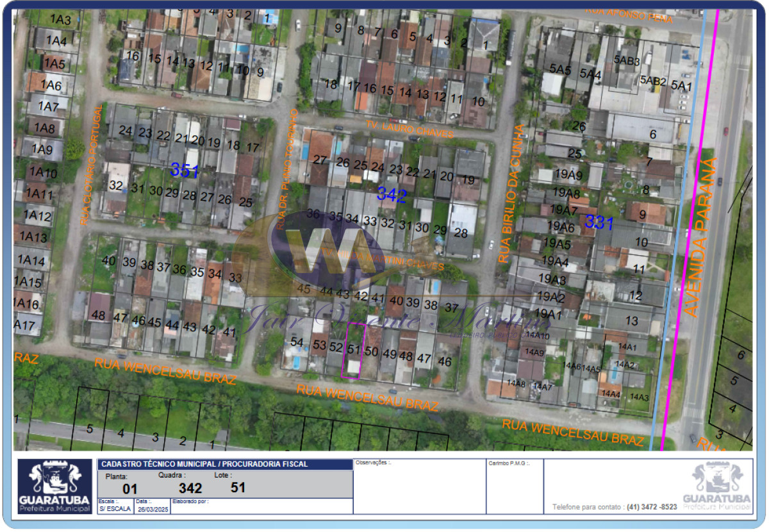Select the magenta-outlined lot 51
The image size is (769, 532).
click(x=354, y=350)
